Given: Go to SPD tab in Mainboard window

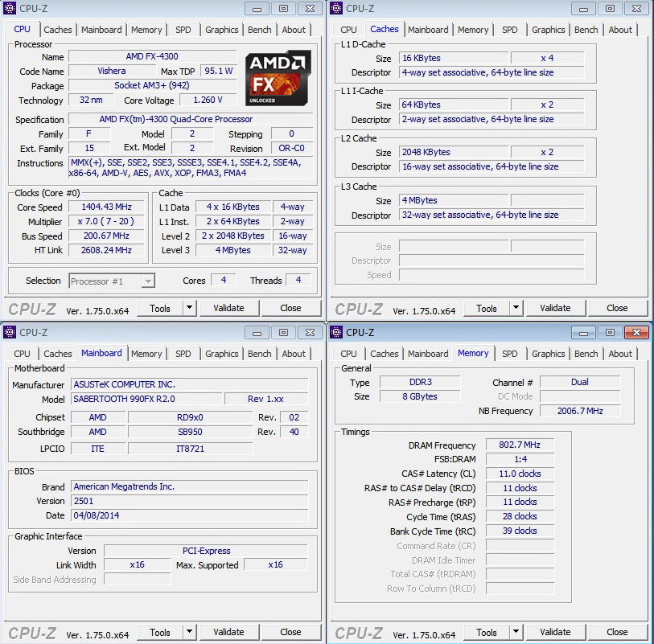Looking at the screenshot, I should click(183, 354).
